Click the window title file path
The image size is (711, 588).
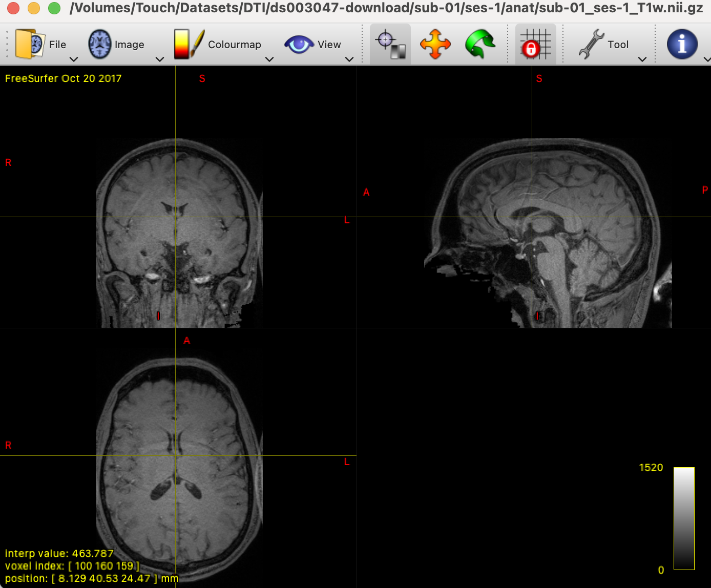click(x=386, y=8)
